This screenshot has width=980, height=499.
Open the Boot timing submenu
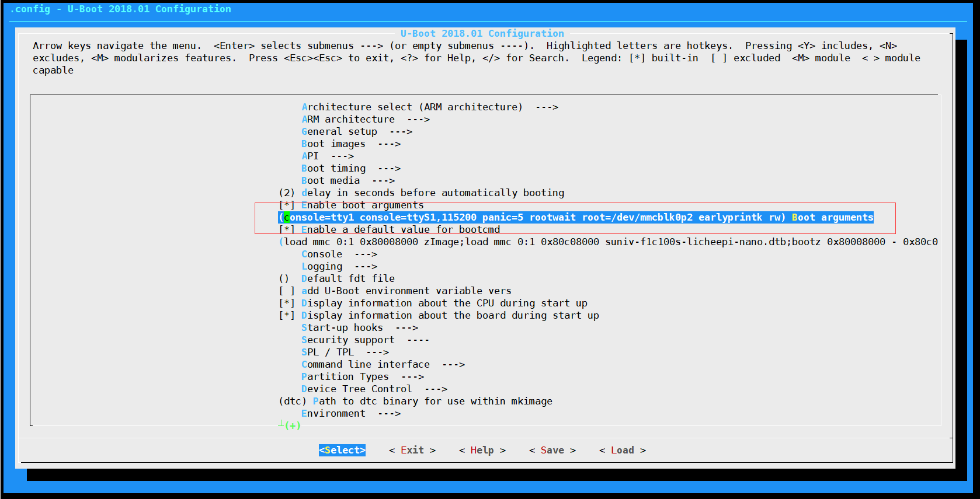pyautogui.click(x=351, y=168)
